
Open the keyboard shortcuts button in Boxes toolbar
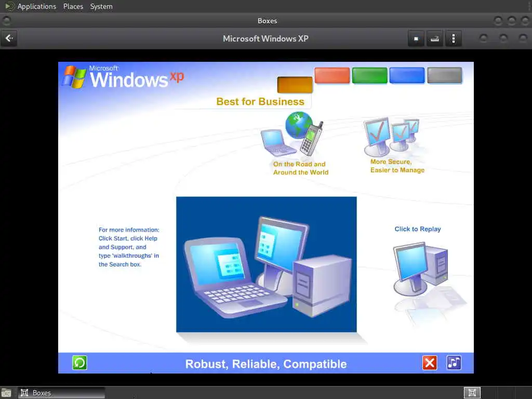coord(435,38)
